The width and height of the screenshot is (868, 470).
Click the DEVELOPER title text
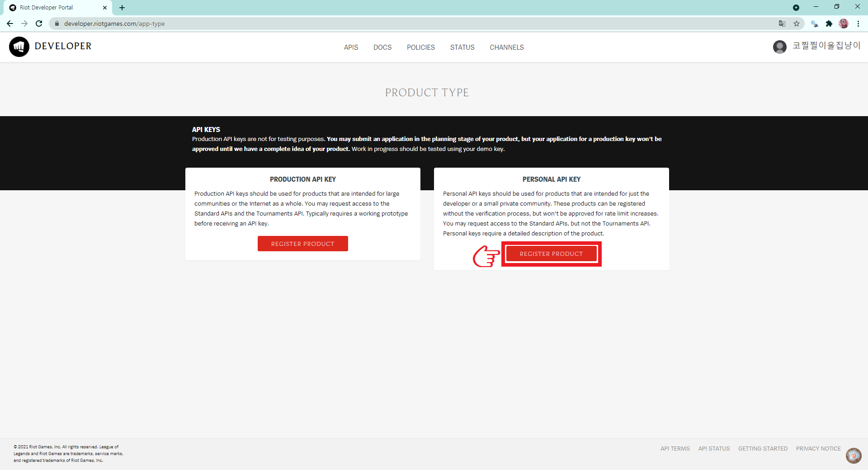click(x=63, y=46)
